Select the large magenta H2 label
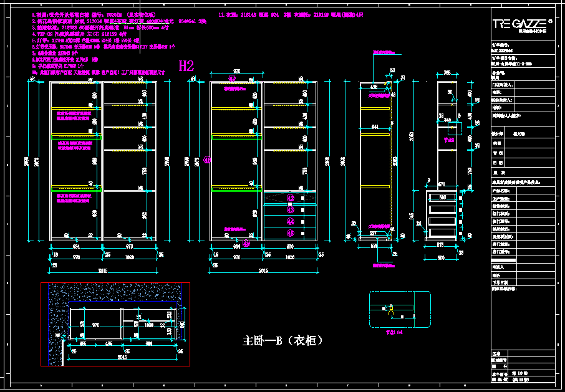Image resolution: width=565 pixels, height=392 pixels. [186, 65]
